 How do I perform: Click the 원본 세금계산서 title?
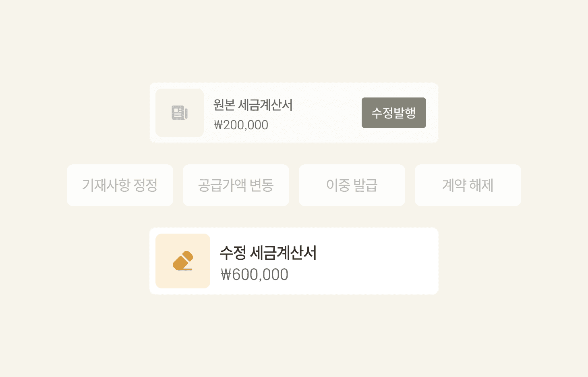[253, 105]
